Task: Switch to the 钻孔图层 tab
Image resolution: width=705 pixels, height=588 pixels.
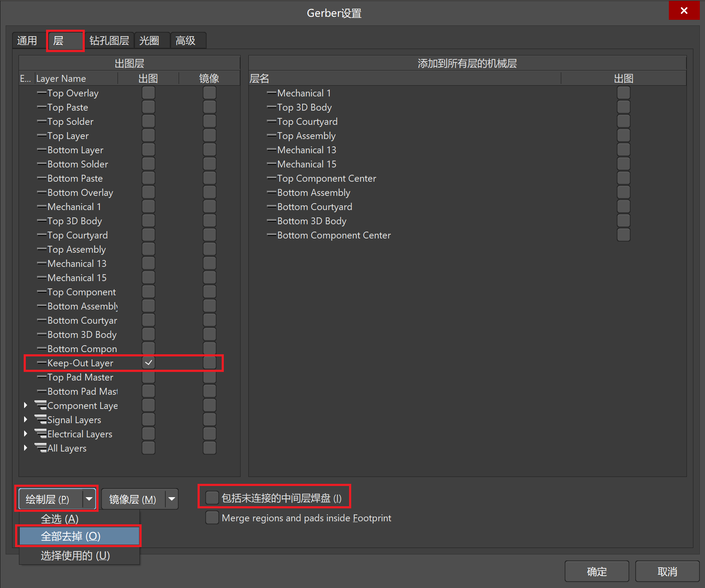Action: coord(109,41)
